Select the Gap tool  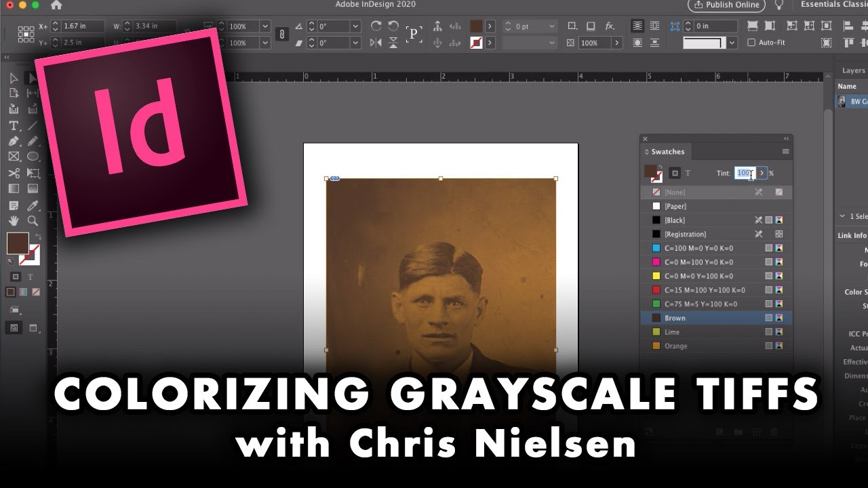coord(33,94)
